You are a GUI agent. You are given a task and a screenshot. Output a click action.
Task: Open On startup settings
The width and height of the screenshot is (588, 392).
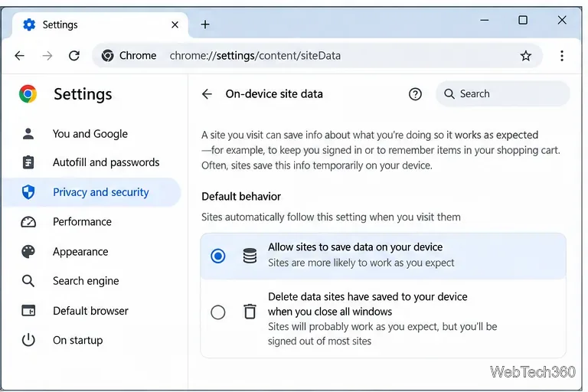point(92,340)
